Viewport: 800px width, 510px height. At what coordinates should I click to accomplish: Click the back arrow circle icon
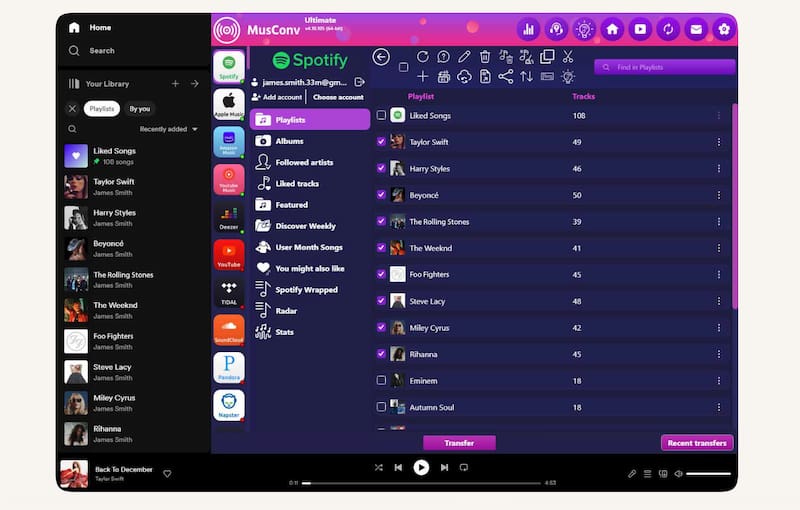[381, 57]
